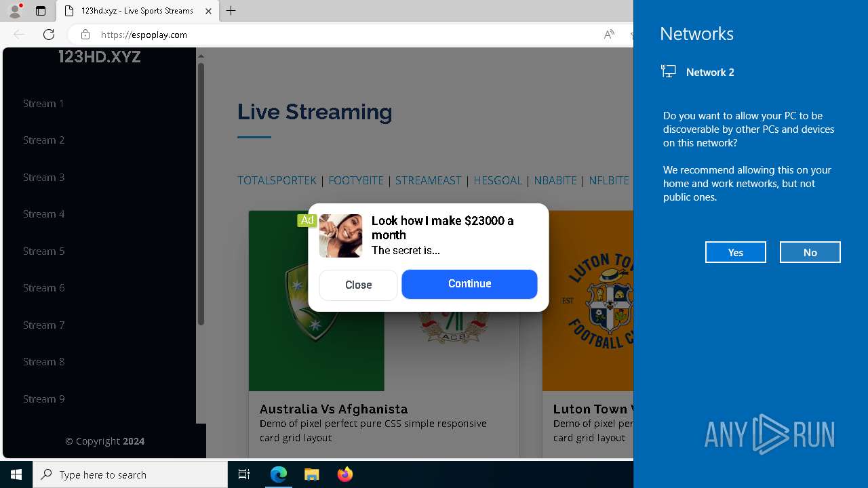Open the FOOTYBITE link
This screenshot has width=868, height=488.
click(356, 180)
